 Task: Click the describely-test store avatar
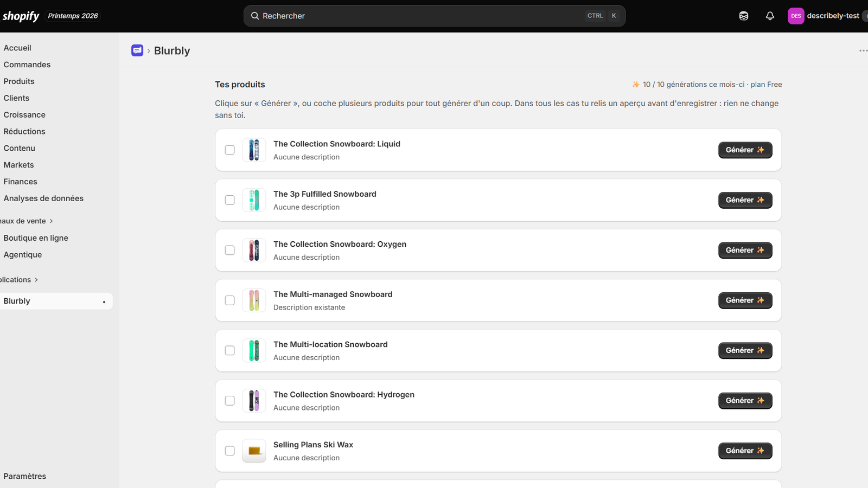point(796,16)
